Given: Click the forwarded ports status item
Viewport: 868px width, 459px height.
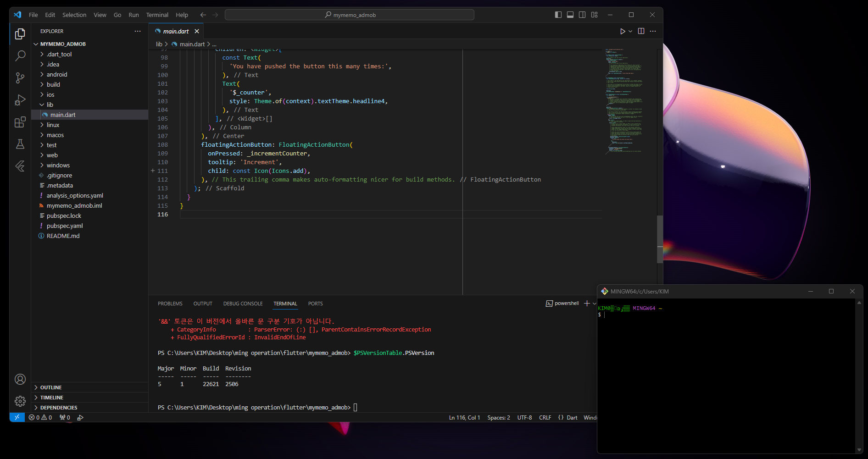Looking at the screenshot, I should (65, 417).
